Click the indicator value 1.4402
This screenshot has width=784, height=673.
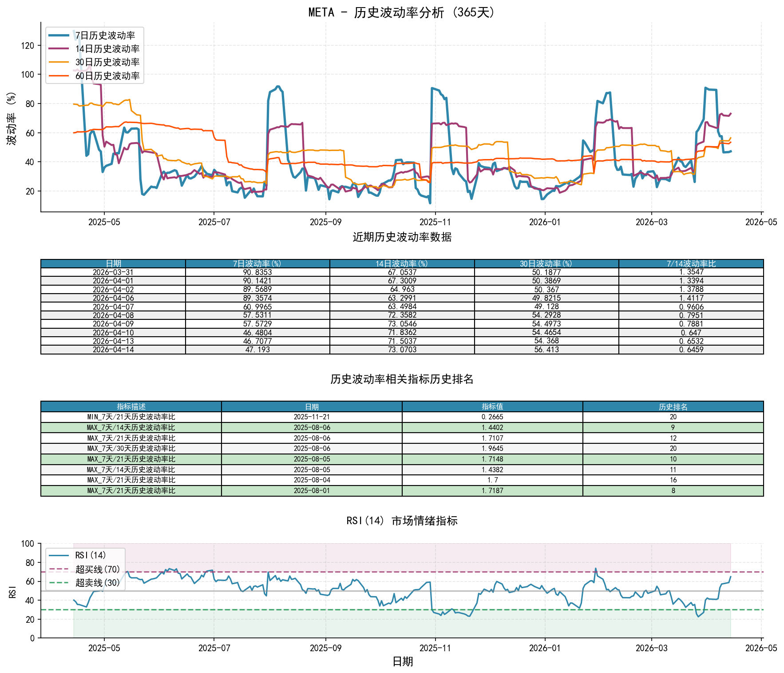(x=492, y=428)
